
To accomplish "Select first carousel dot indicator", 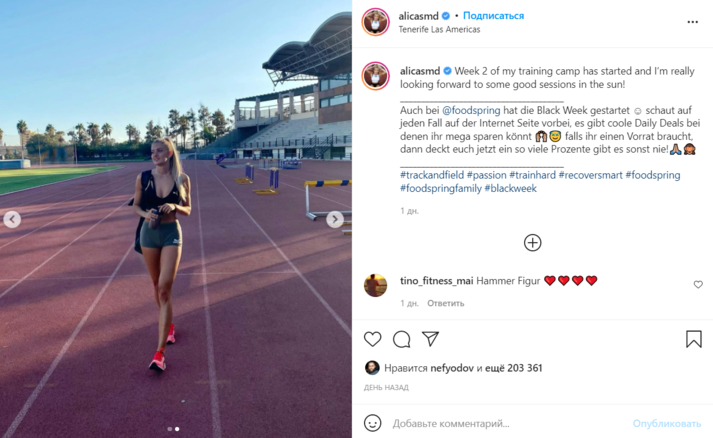I will click(x=170, y=429).
